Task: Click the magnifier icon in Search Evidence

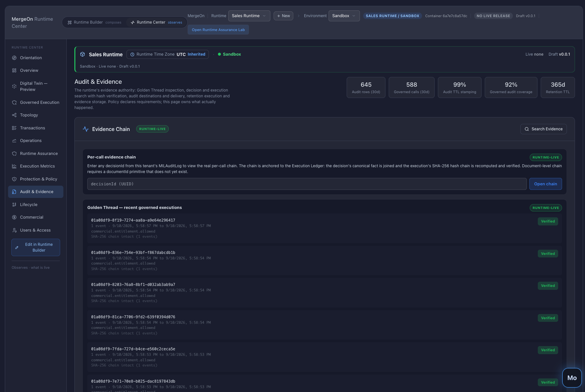Action: [x=527, y=129]
